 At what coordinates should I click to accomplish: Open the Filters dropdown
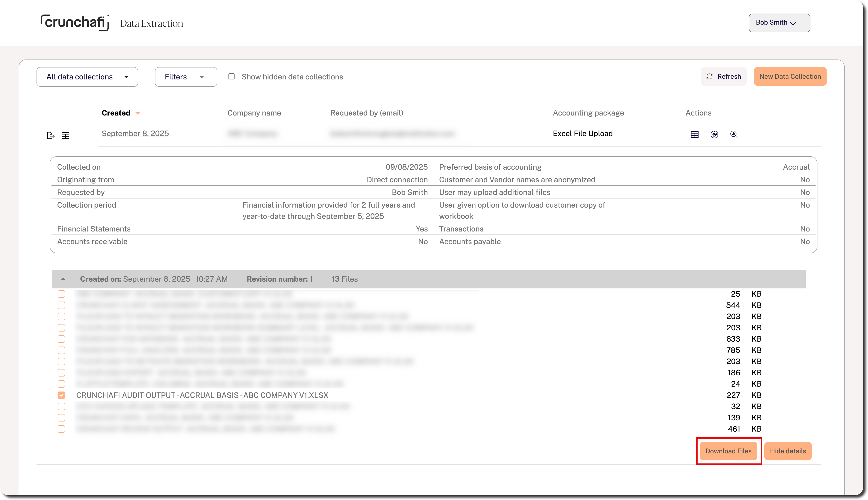[x=186, y=77]
